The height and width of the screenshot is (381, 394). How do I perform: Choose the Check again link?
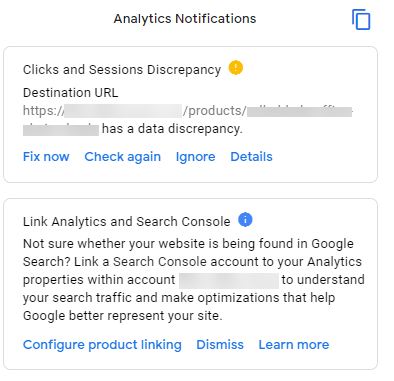(x=122, y=156)
